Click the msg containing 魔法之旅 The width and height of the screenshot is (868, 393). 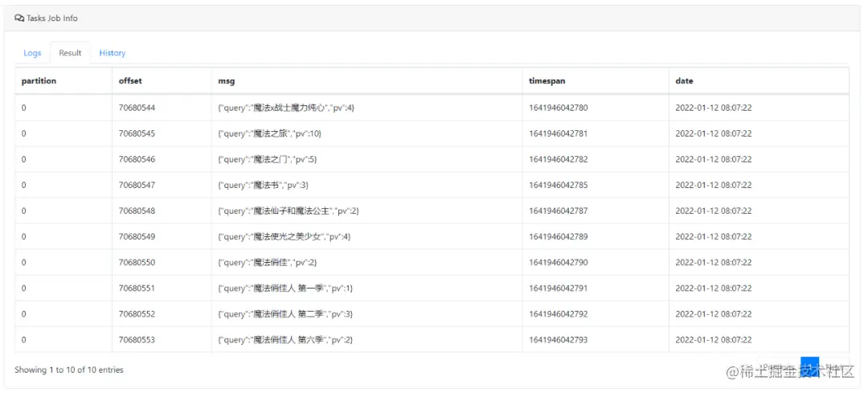(269, 133)
